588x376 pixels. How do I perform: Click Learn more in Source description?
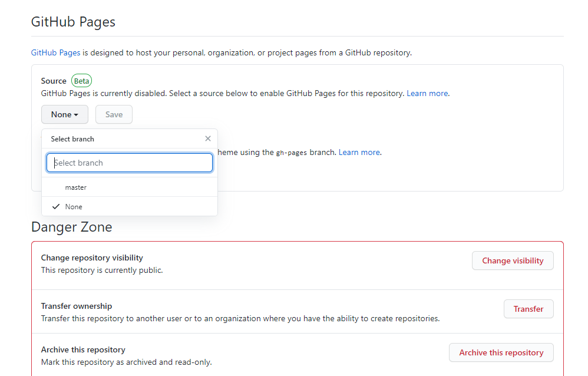pyautogui.click(x=427, y=93)
